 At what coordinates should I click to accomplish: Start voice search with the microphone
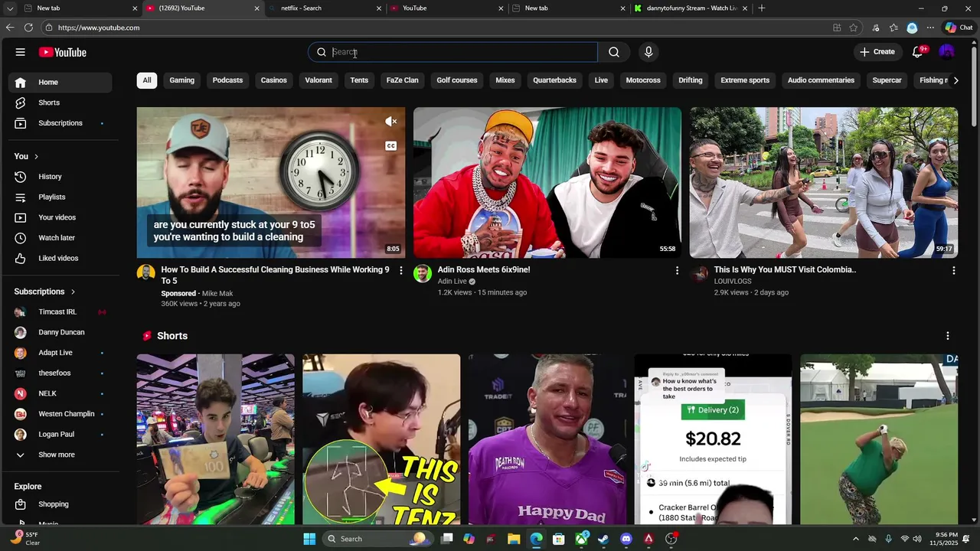[x=648, y=52]
